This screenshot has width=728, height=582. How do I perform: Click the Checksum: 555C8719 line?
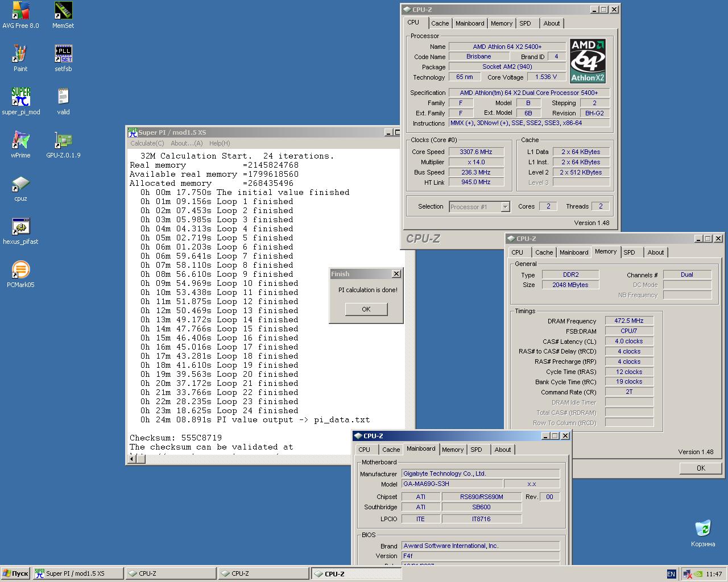[176, 438]
